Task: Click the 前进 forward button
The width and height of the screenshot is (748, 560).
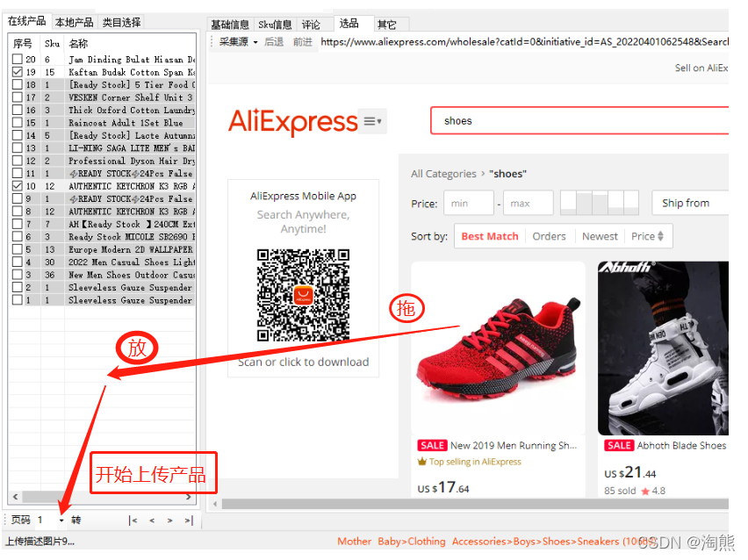Action: [302, 42]
